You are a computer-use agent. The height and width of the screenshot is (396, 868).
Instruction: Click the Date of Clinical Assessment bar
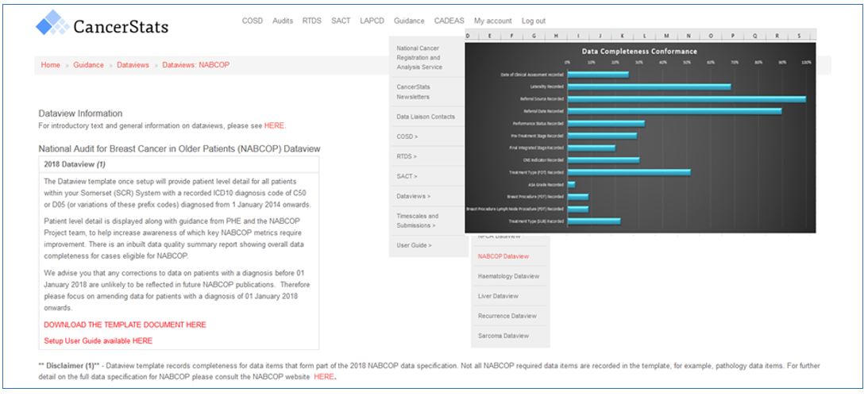(x=598, y=75)
